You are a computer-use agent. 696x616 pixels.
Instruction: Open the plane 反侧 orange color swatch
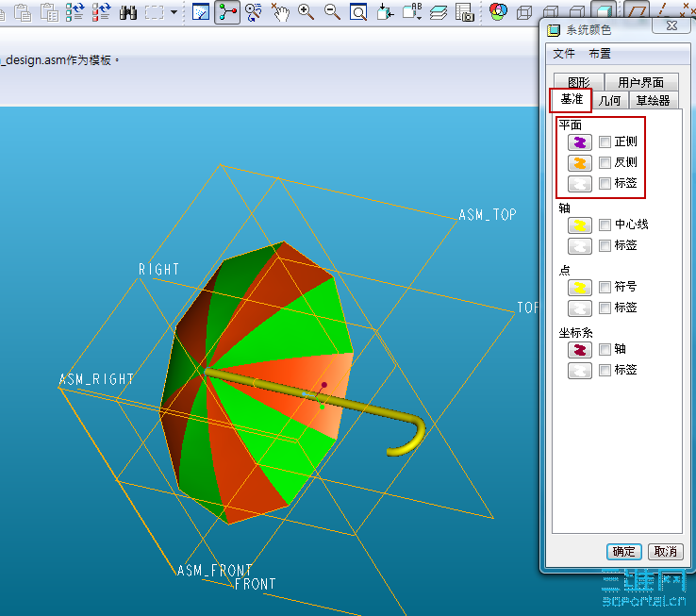580,163
